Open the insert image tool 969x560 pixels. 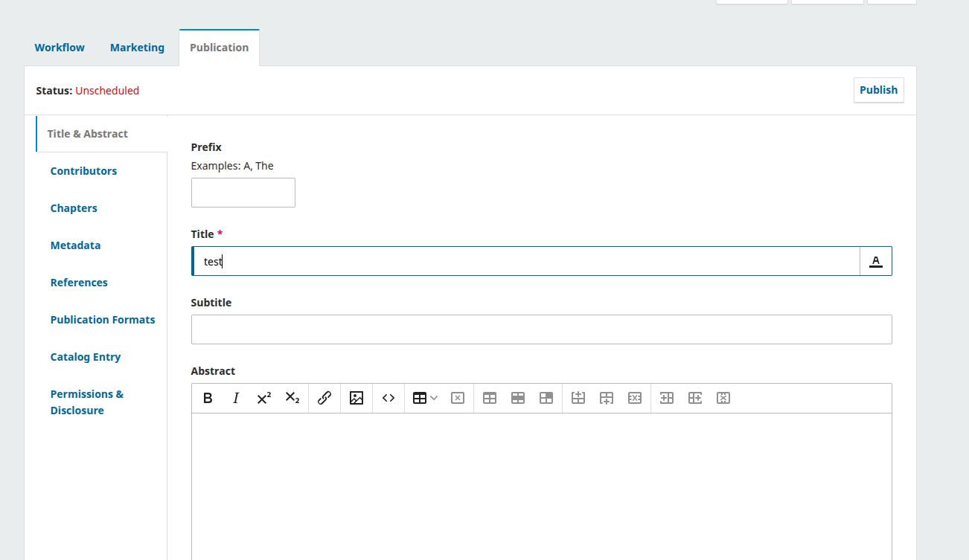pos(356,398)
